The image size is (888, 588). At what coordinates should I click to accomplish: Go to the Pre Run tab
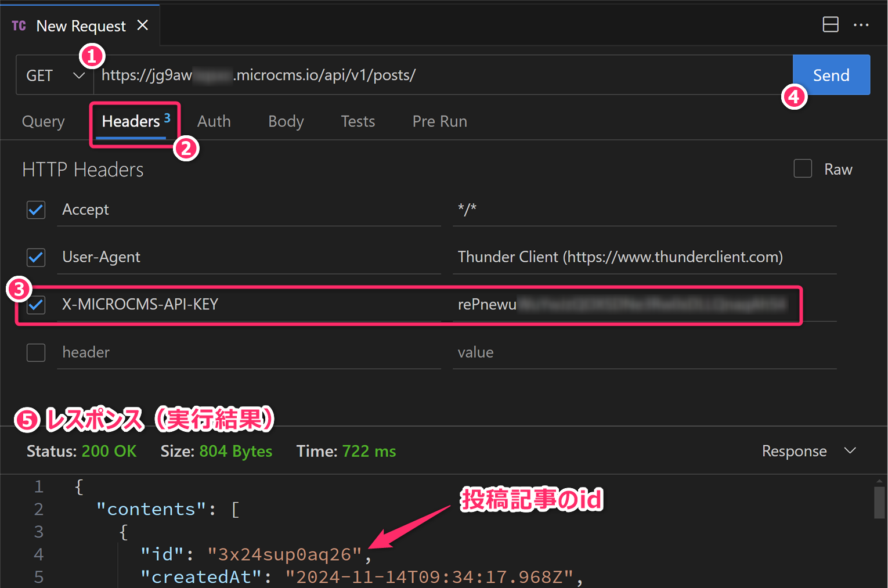tap(439, 121)
